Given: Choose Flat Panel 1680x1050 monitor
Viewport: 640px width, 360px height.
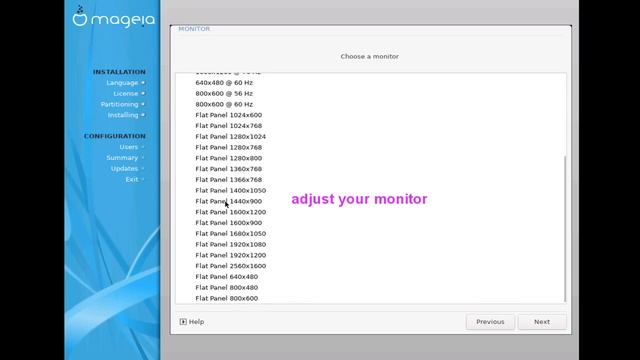Looking at the screenshot, I should (x=231, y=233).
